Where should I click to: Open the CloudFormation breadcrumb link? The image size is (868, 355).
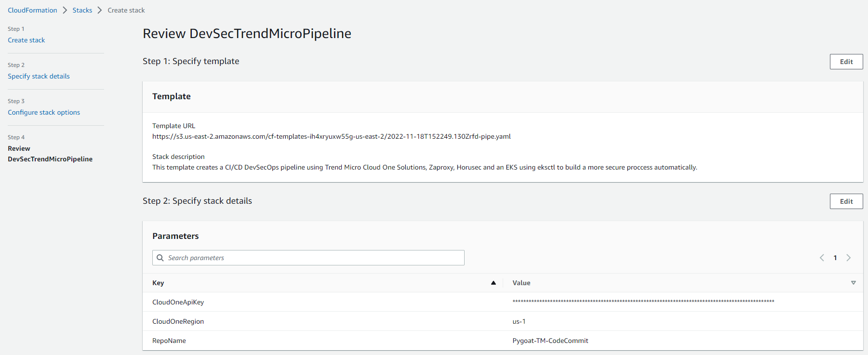tap(32, 10)
